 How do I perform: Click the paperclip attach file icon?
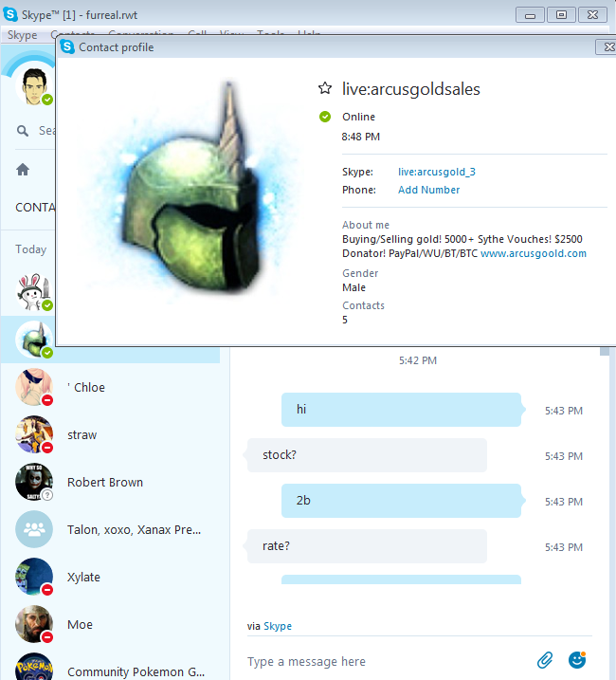click(x=545, y=660)
